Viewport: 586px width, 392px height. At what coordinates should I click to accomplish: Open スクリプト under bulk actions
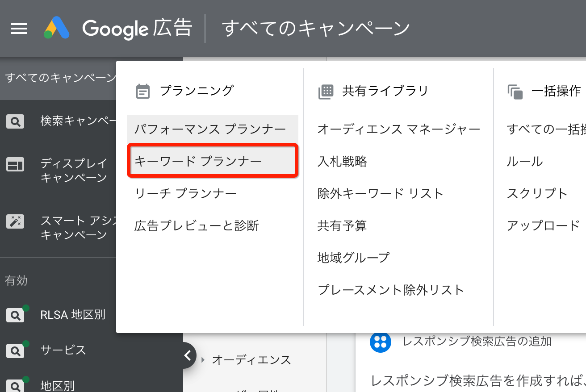(537, 193)
